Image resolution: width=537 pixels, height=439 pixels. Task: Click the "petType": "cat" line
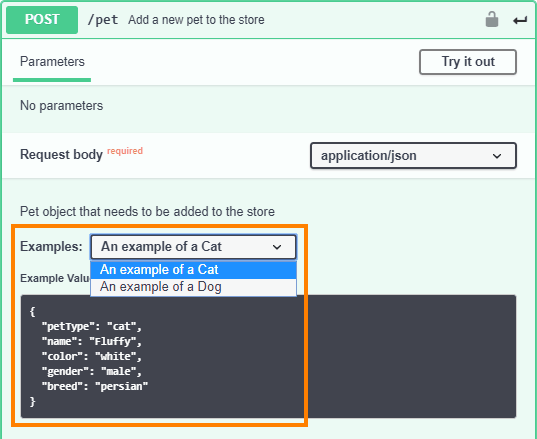point(92,326)
